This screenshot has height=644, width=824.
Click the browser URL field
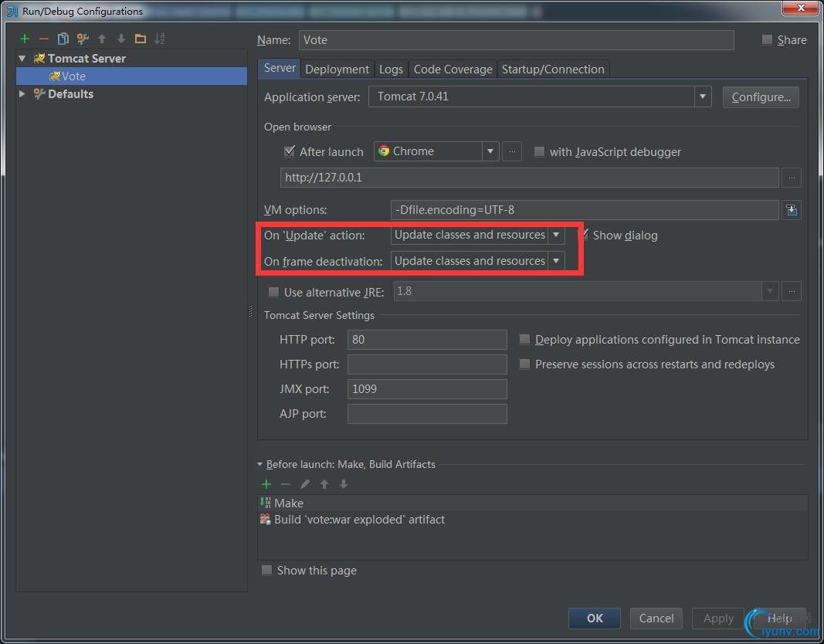click(529, 178)
